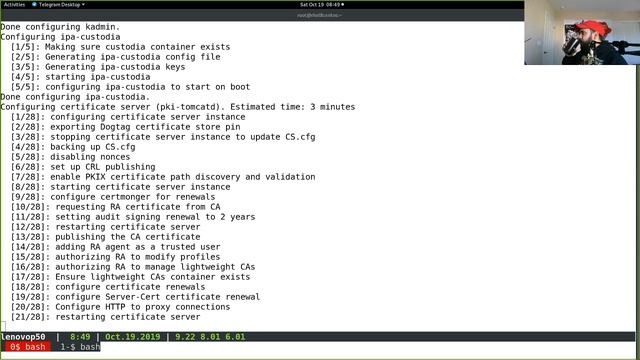640x360 pixels.
Task: Click line '[11/28]: setting audit signing renewal'
Action: pyautogui.click(x=133, y=217)
